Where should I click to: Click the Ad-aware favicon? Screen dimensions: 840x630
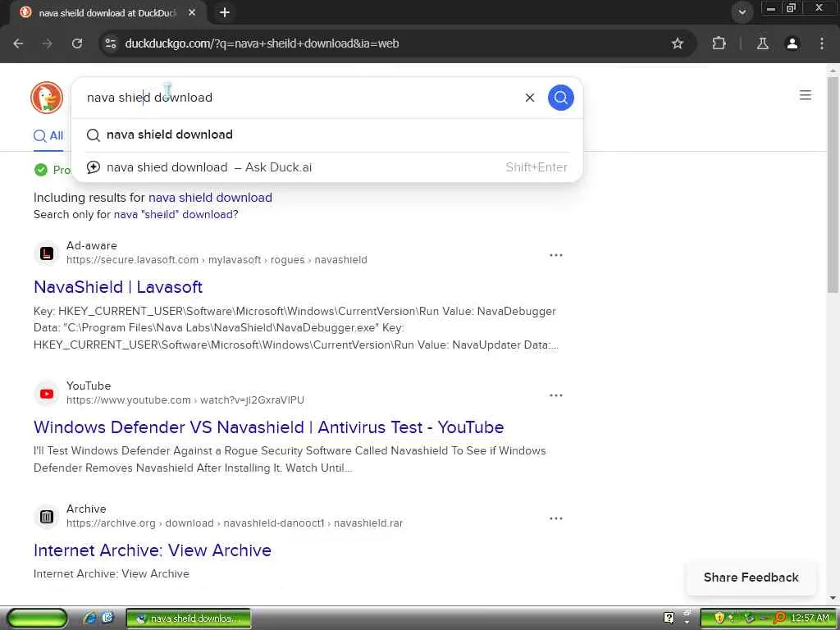click(47, 253)
